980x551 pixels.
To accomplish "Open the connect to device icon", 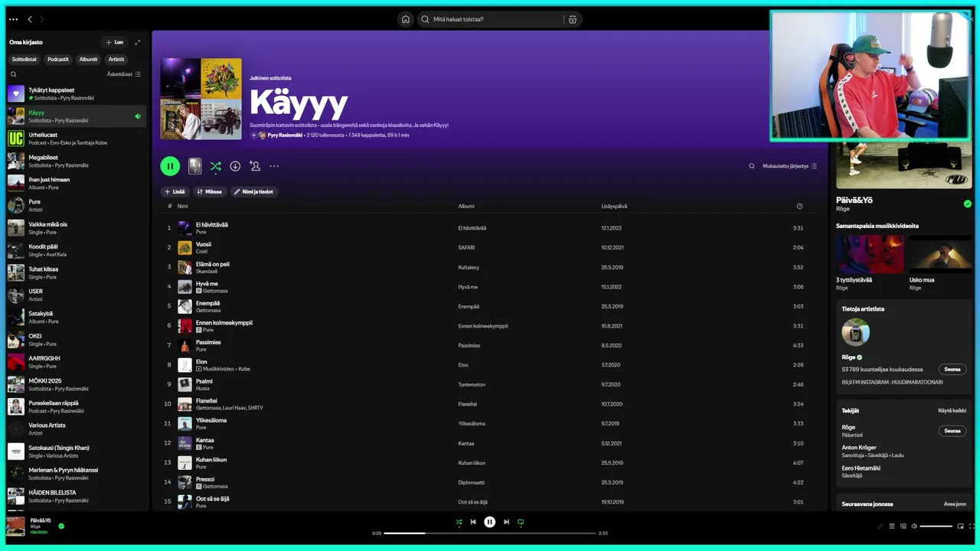I will pyautogui.click(x=903, y=527).
